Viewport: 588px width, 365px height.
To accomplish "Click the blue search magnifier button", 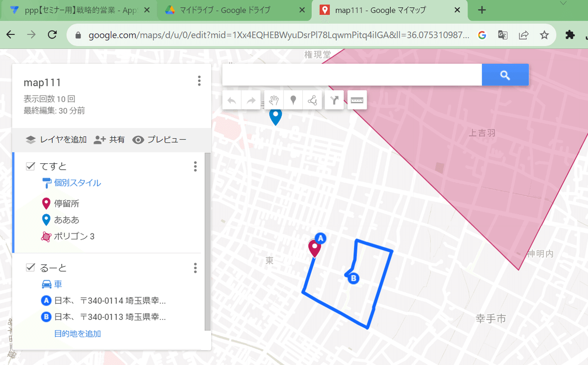I will pyautogui.click(x=505, y=74).
